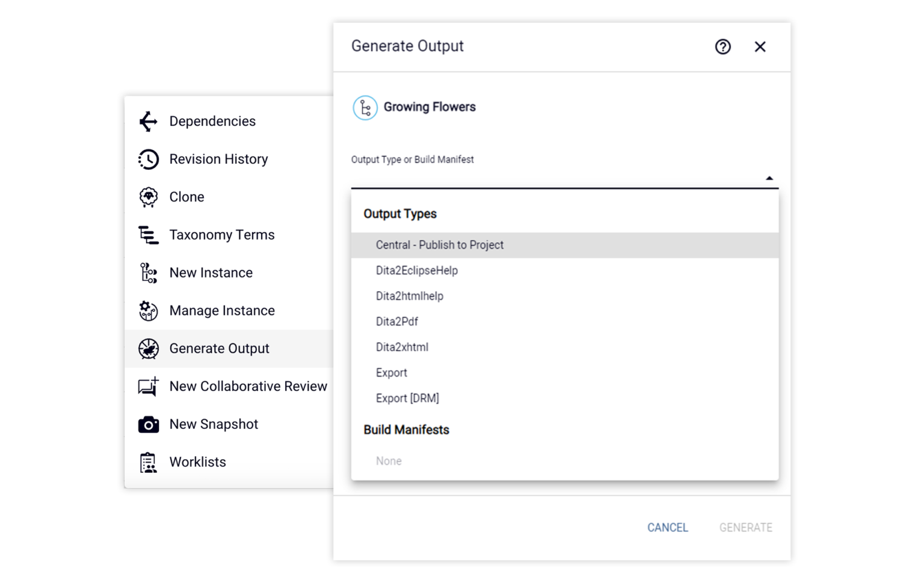Click the New Collaborative Review icon

(148, 387)
